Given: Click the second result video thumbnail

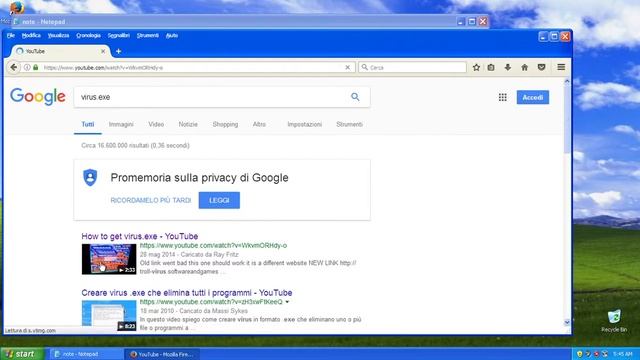Looking at the screenshot, I should click(x=109, y=315).
